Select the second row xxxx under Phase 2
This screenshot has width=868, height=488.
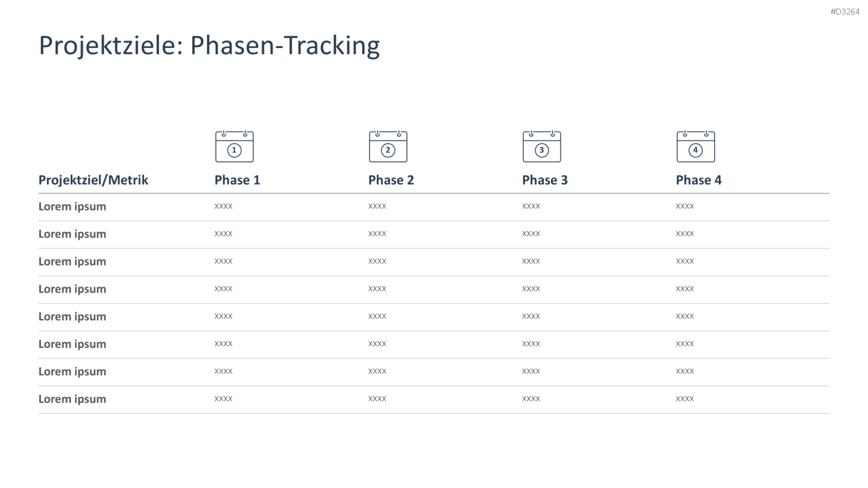pyautogui.click(x=377, y=234)
